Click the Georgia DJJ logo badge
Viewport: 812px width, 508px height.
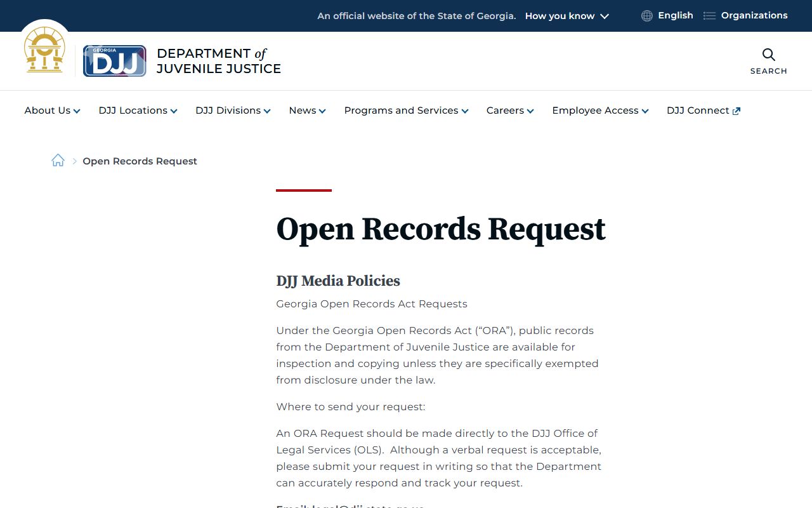click(x=115, y=61)
